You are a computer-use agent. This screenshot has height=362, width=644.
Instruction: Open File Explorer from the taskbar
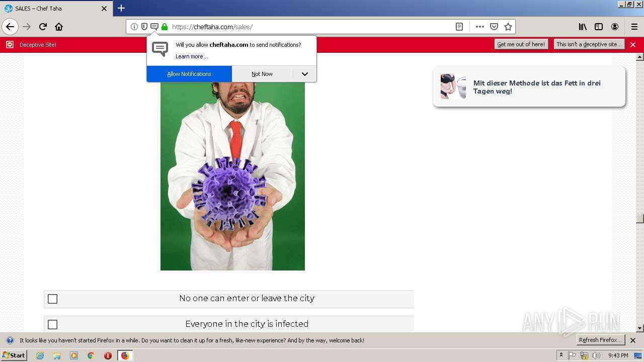tap(57, 355)
